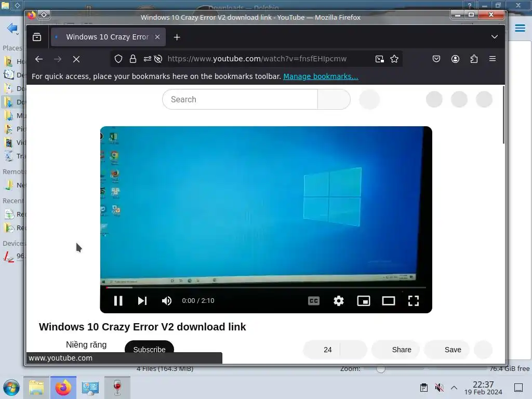Viewport: 532px width, 399px height.
Task: Expand hidden system tray icons
Action: coord(454,388)
